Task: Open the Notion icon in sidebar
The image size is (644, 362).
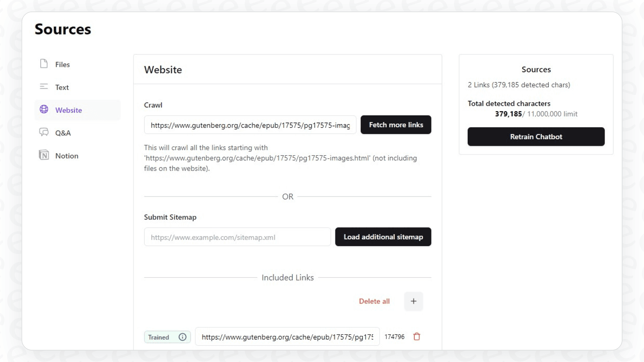Action: point(43,155)
